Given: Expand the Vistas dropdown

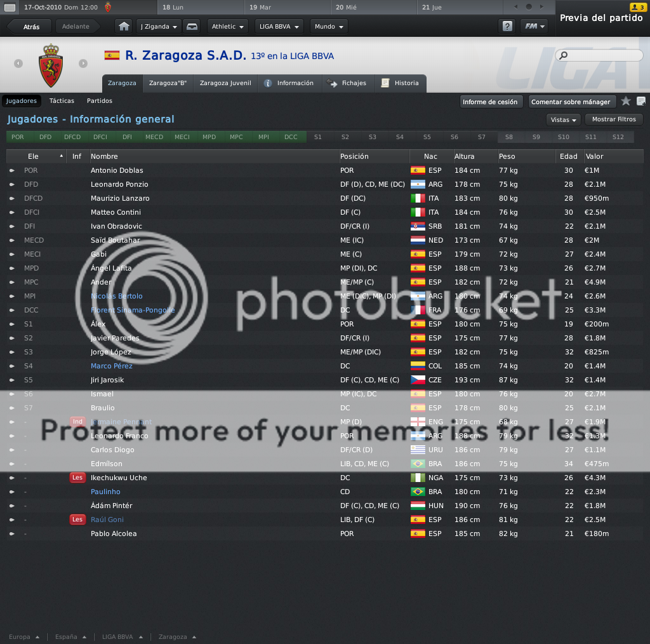Looking at the screenshot, I should [564, 119].
